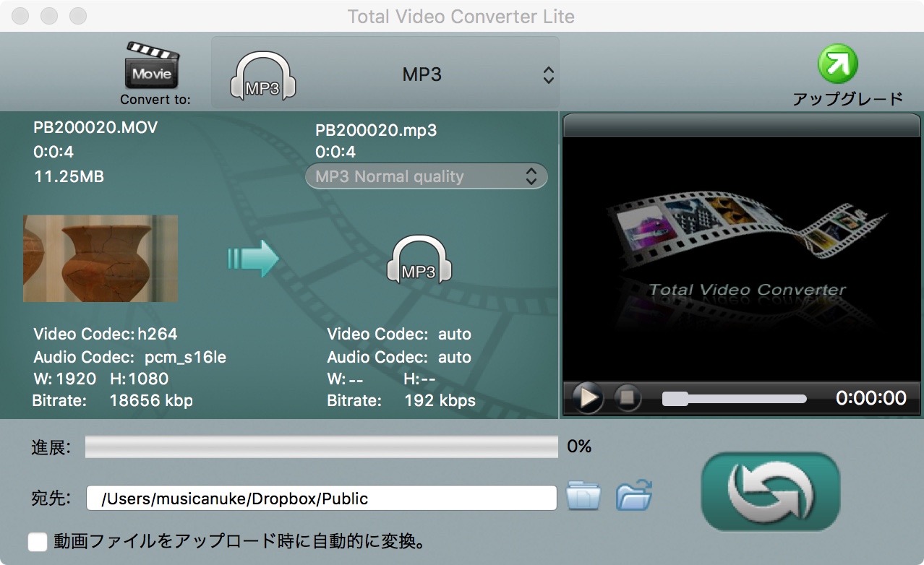Browse for destination folder
Screen dimensions: 924x565
tap(583, 497)
